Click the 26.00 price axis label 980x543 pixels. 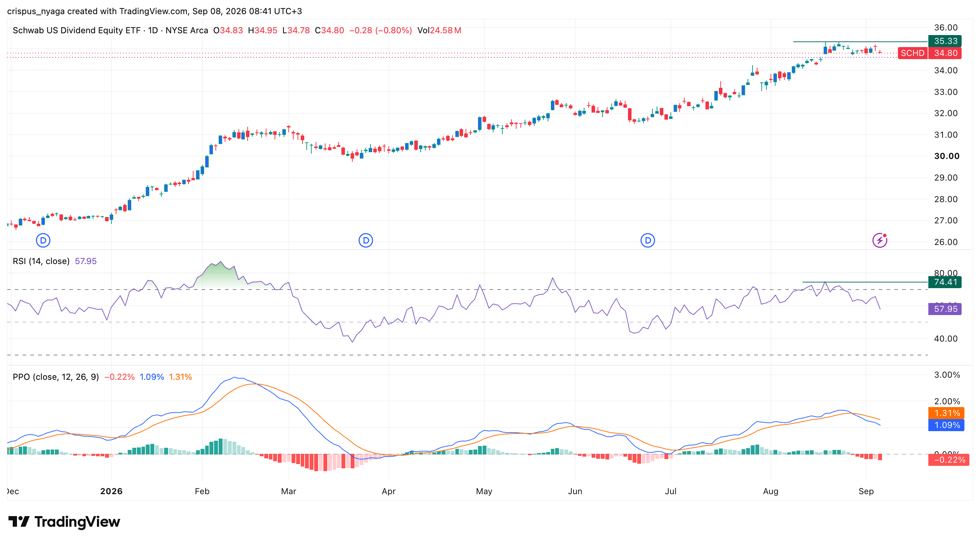click(x=946, y=242)
